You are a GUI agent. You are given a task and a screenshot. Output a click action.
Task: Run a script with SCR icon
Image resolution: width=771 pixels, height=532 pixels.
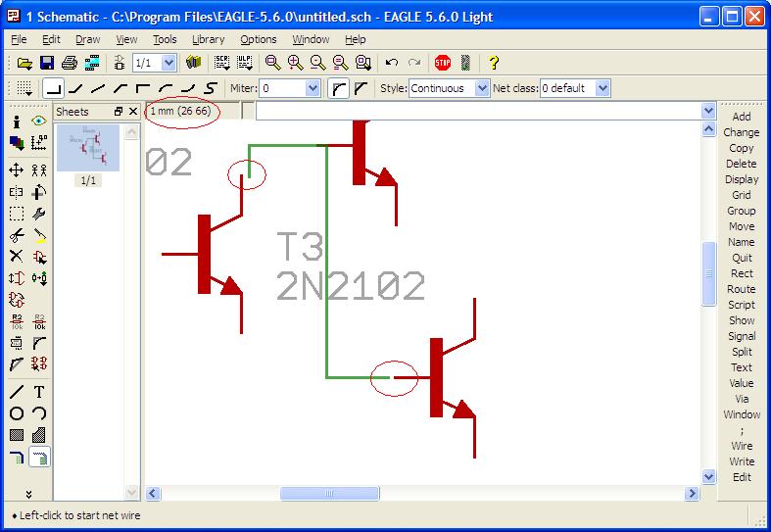point(222,63)
